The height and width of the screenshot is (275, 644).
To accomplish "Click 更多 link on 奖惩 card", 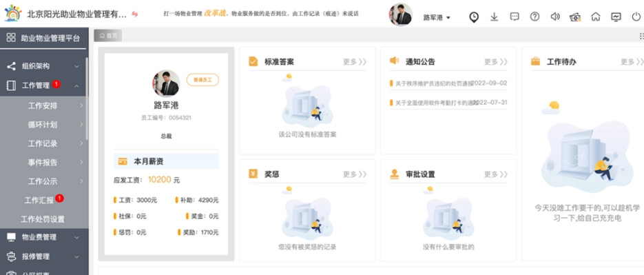I will 355,174.
